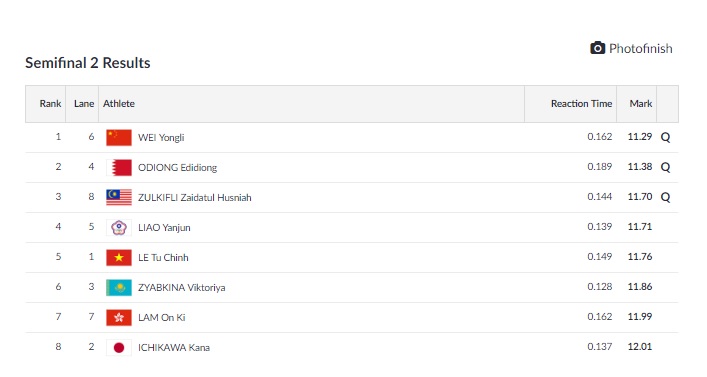Sort by Reaction Time column header
This screenshot has width=707, height=377.
[581, 103]
